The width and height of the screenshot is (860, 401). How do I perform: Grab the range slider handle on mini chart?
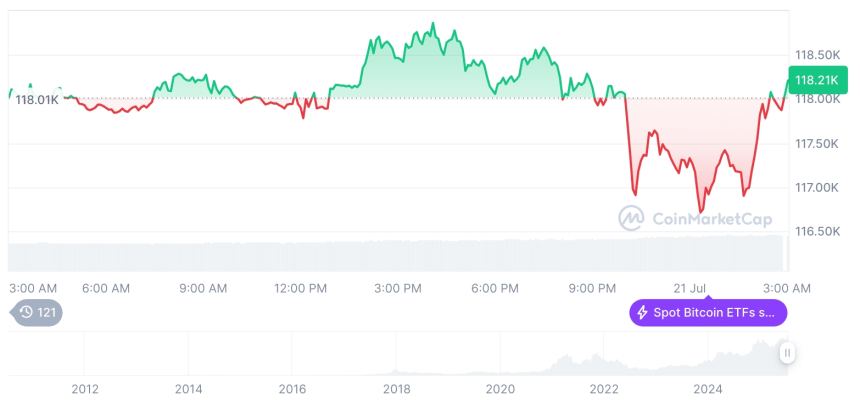[x=787, y=353]
